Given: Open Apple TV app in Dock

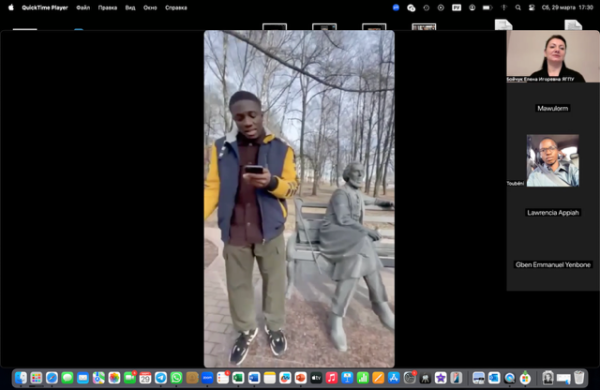Looking at the screenshot, I should coord(316,378).
